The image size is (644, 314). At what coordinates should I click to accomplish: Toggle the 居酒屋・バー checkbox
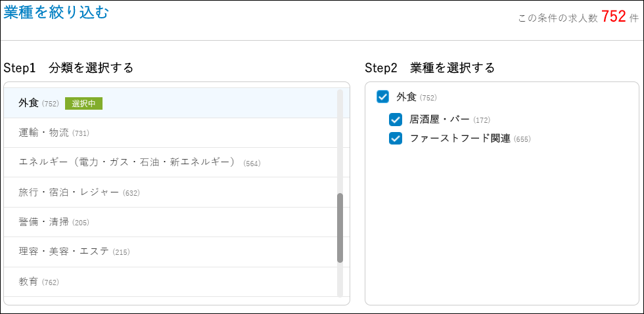tap(396, 120)
